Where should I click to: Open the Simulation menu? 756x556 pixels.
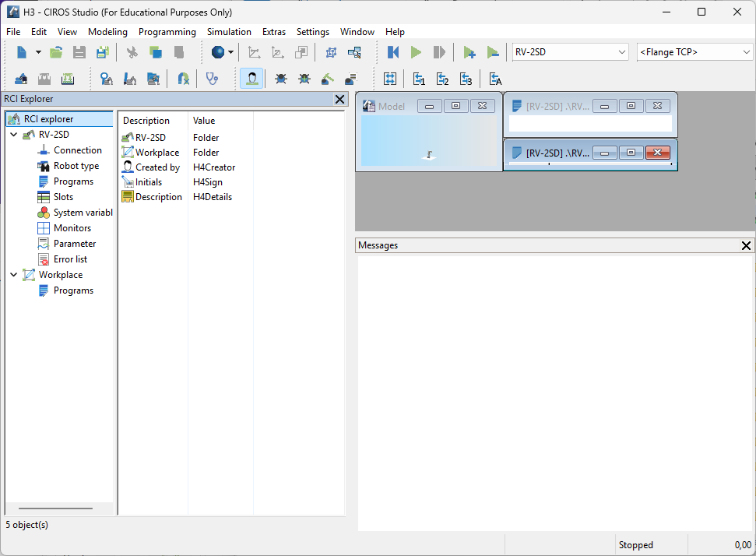coord(229,32)
